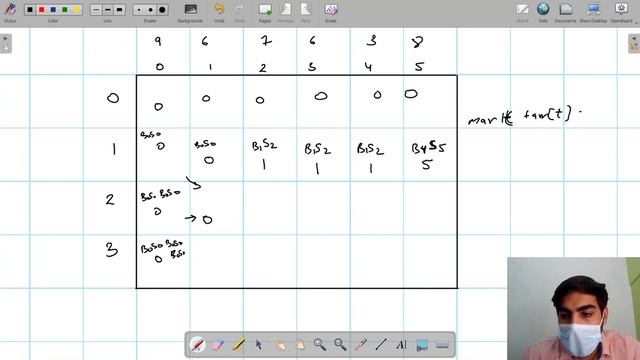Choose the large eraser size
Viewport: 640px width, 360px height.
click(162, 9)
